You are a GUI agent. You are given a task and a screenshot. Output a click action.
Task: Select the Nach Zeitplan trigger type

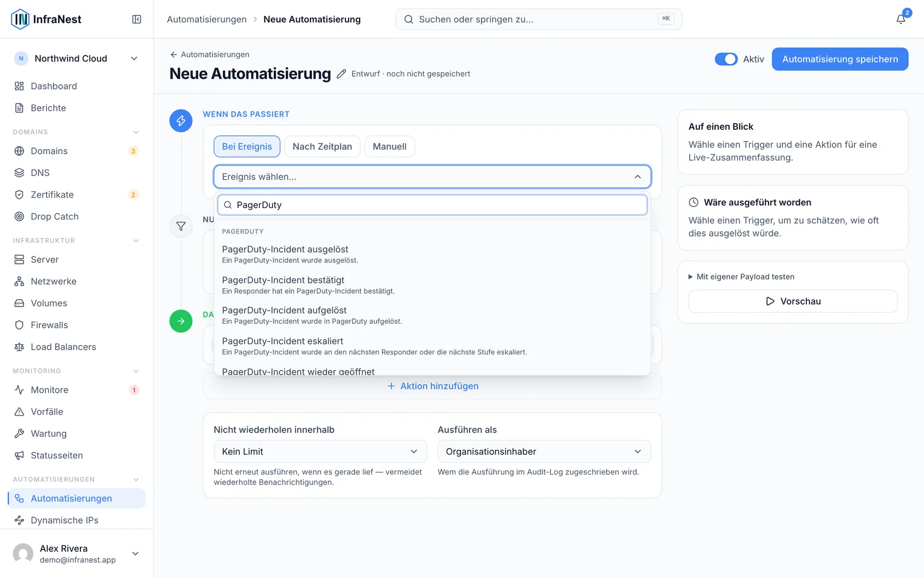(322, 146)
